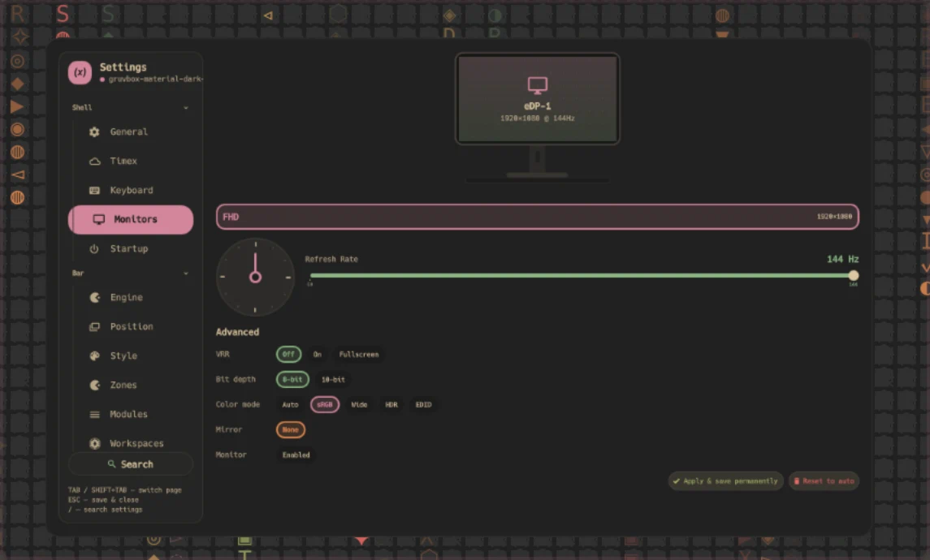Click the Position icon in sidebar
This screenshot has width=930, height=560.
click(x=94, y=326)
